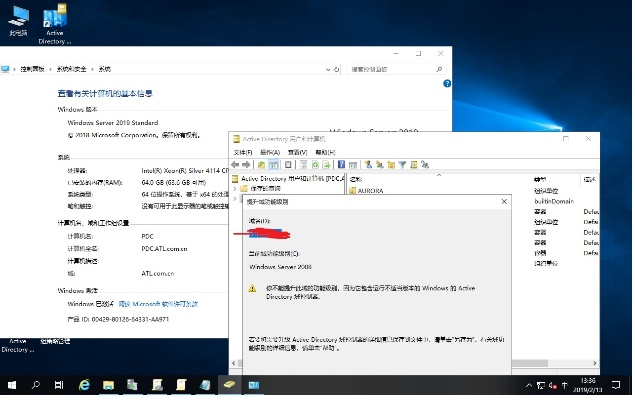Screen dimensions: 635x400
Task: Click create new group toolbar icon
Action: [x=379, y=164]
